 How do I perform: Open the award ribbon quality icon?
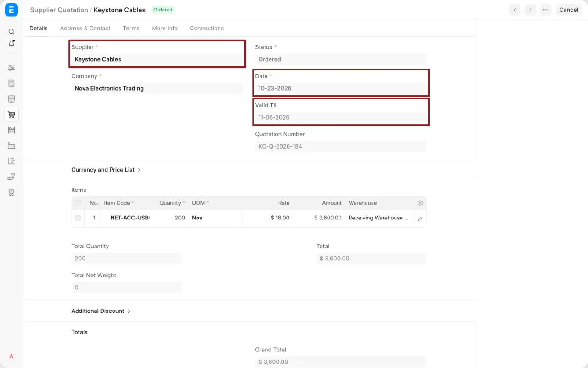[x=11, y=192]
